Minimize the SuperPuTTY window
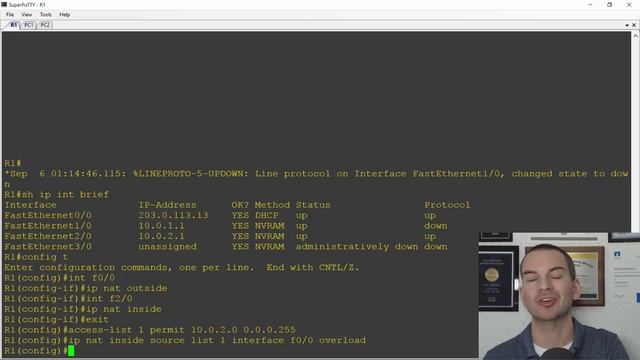640x360 pixels. click(590, 4)
